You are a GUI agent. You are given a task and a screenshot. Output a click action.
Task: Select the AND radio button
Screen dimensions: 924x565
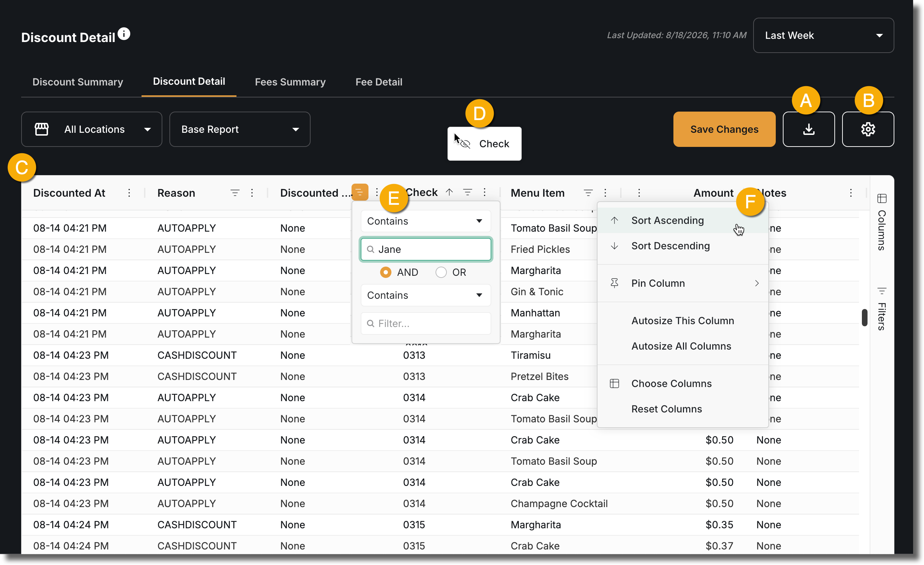[x=385, y=272]
